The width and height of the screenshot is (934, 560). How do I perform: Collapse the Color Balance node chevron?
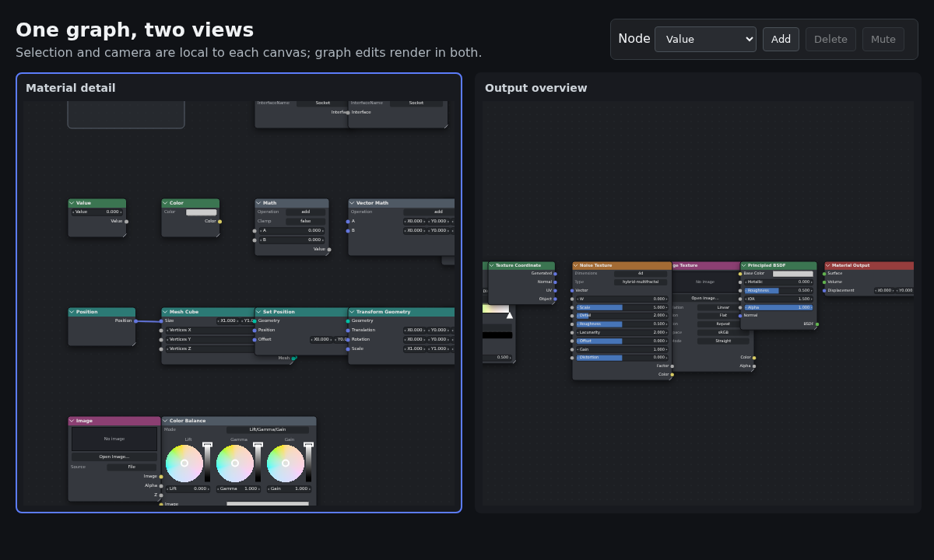tap(166, 421)
